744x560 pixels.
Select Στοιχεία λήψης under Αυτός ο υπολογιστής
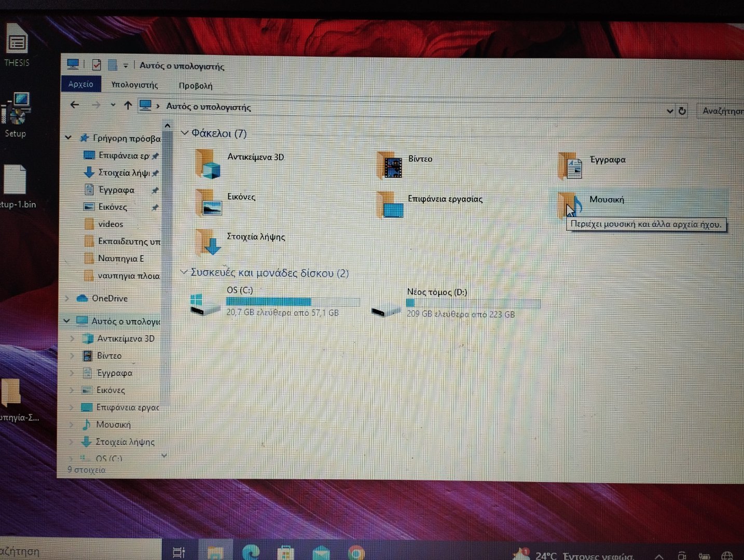(118, 442)
